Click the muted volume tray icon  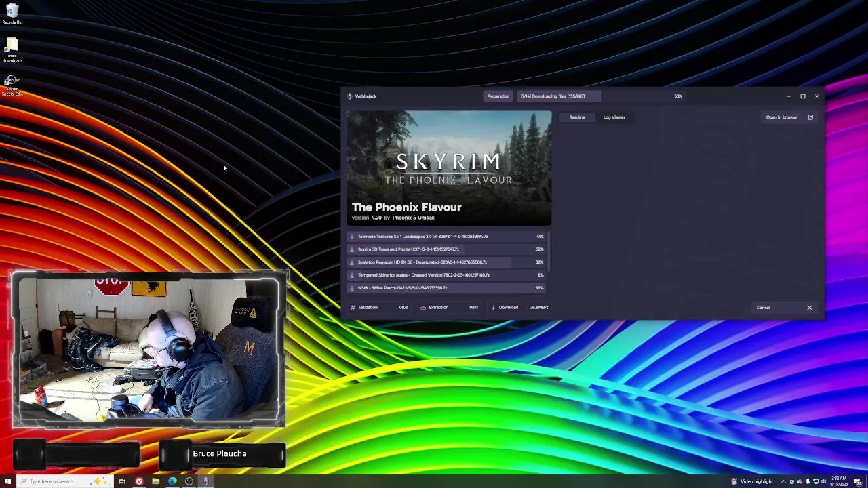823,481
